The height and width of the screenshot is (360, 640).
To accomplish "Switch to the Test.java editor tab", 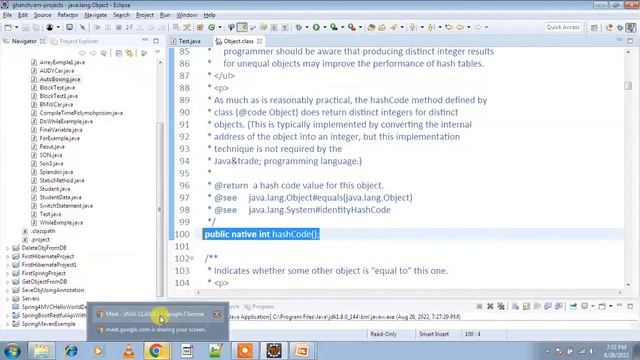I will [x=189, y=41].
